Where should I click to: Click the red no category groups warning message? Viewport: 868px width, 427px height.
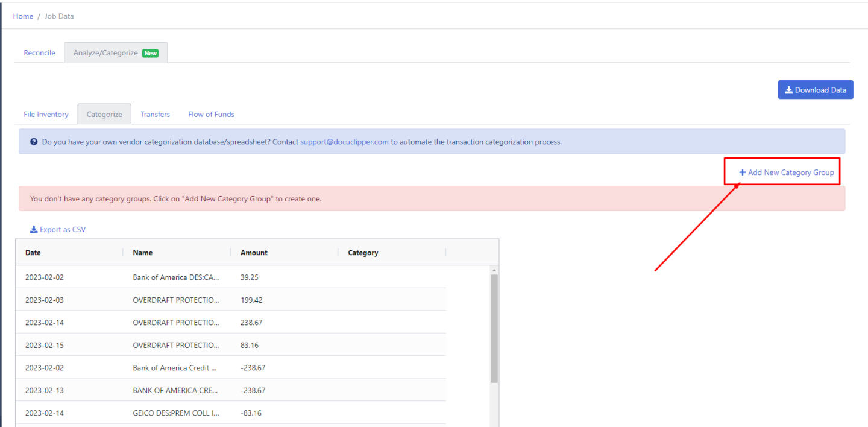point(432,198)
